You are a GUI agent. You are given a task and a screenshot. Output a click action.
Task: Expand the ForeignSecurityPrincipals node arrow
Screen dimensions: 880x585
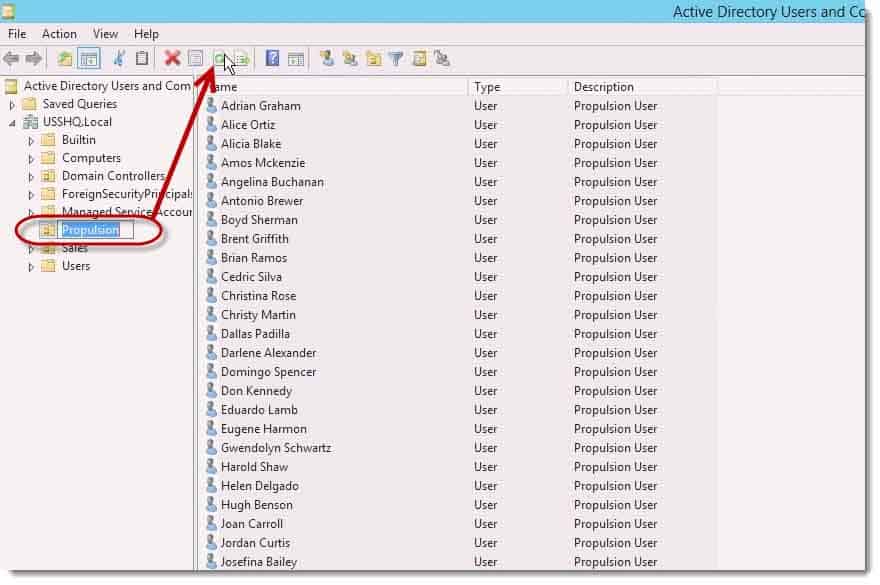(x=31, y=194)
